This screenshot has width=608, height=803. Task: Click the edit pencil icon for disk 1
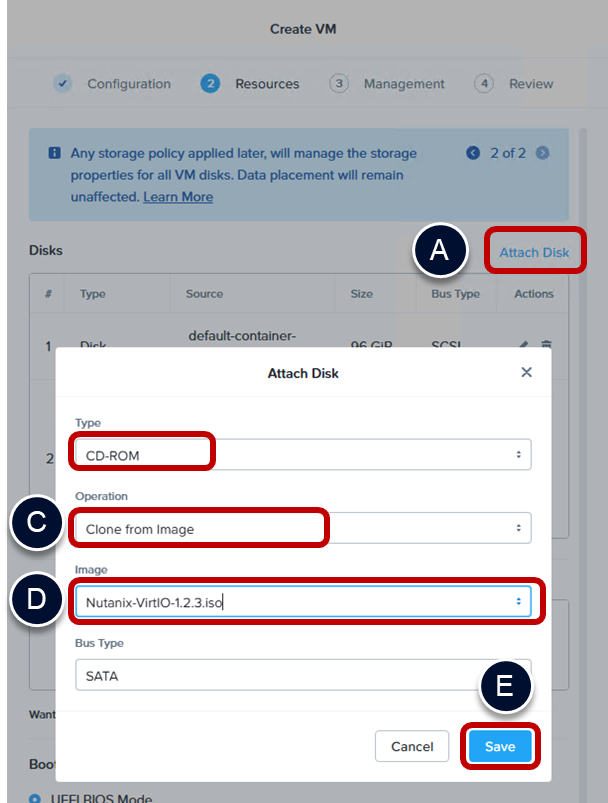(524, 344)
